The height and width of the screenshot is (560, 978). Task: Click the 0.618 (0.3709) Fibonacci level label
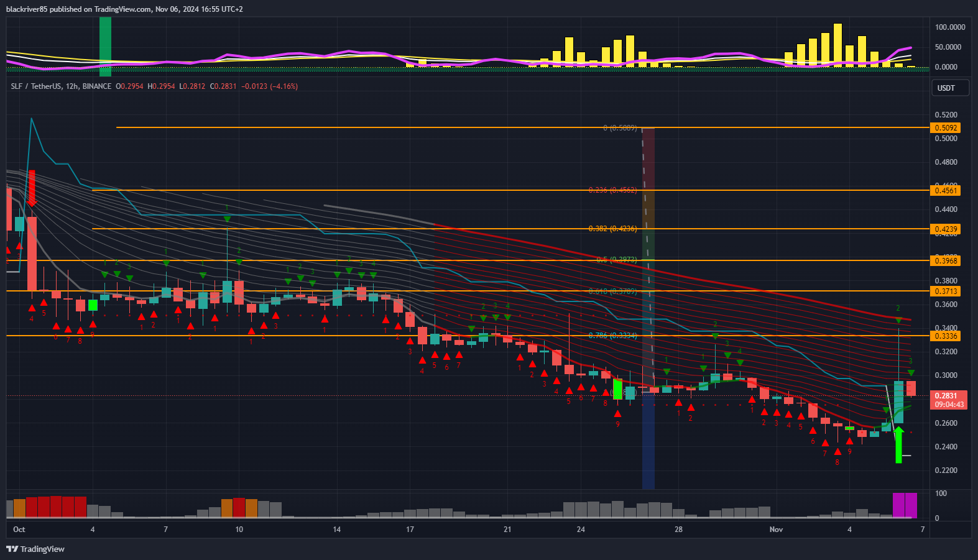612,291
